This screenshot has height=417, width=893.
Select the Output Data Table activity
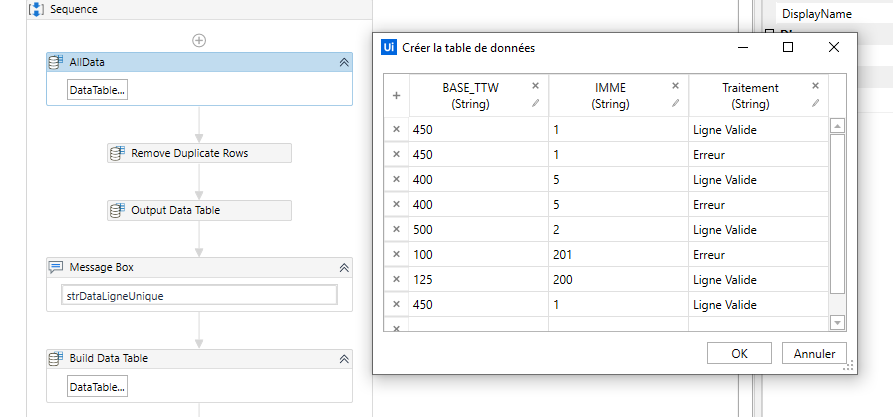[199, 210]
